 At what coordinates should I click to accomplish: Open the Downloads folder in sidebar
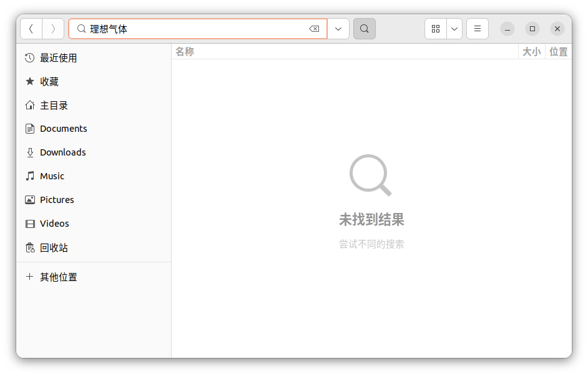pyautogui.click(x=94, y=152)
